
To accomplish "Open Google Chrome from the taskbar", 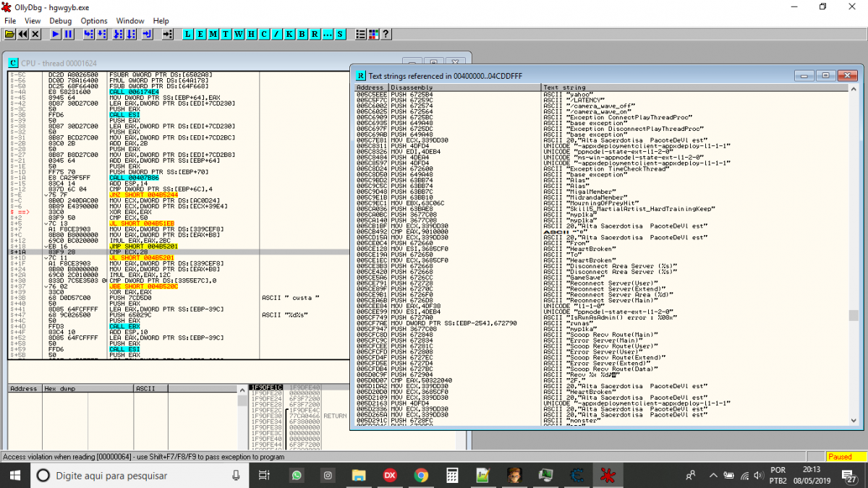I will 421,475.
